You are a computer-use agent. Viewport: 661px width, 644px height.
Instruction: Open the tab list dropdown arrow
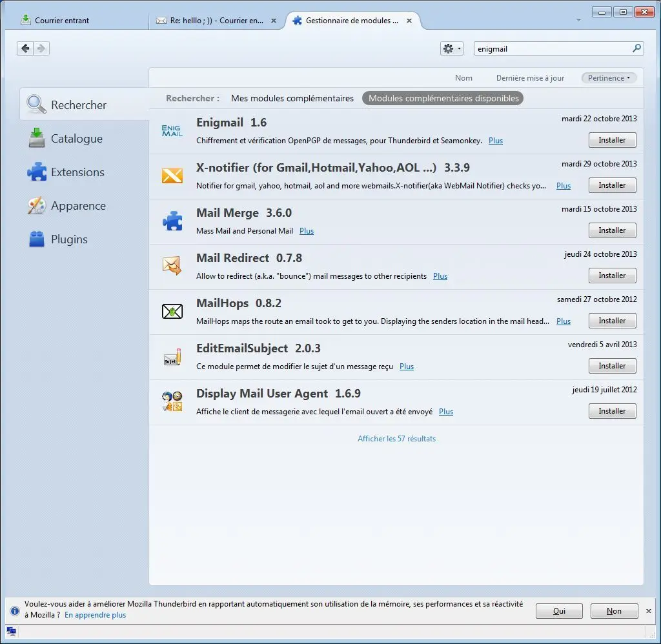point(578,20)
